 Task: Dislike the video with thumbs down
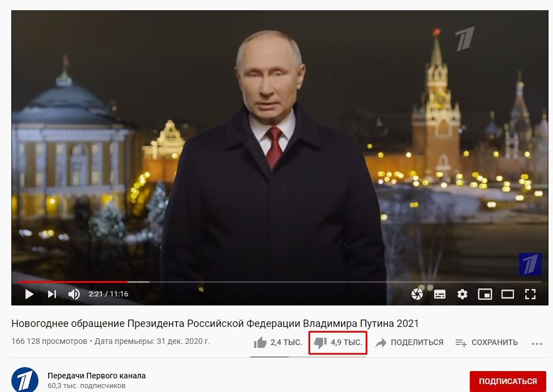(x=338, y=342)
